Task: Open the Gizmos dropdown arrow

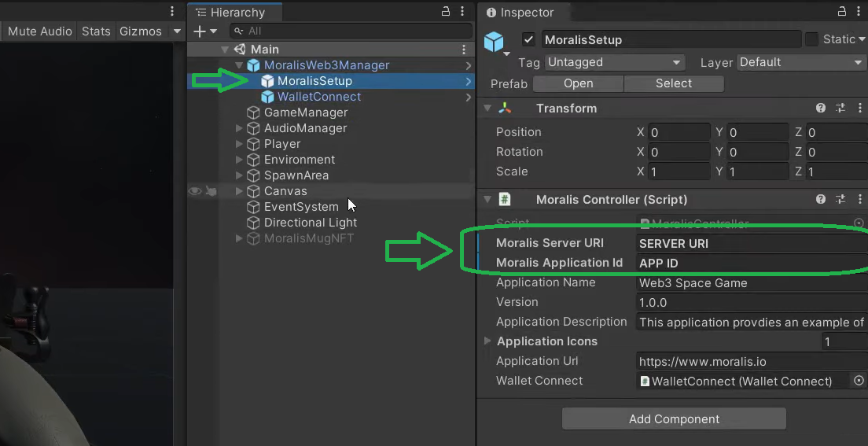Action: coord(177,31)
